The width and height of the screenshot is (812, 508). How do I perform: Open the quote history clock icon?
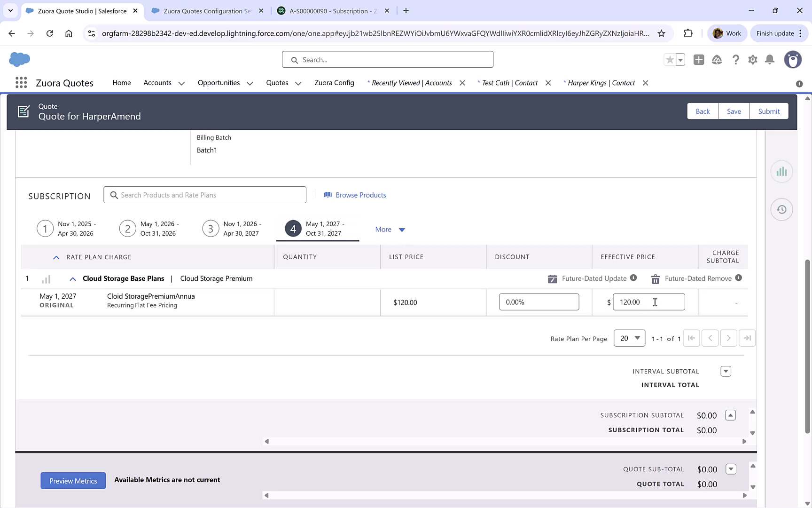(781, 209)
